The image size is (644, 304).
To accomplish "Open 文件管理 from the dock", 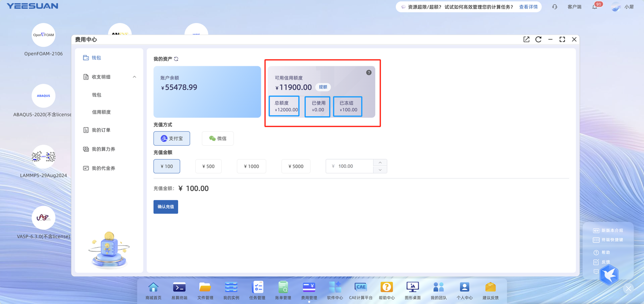I will coord(205,290).
